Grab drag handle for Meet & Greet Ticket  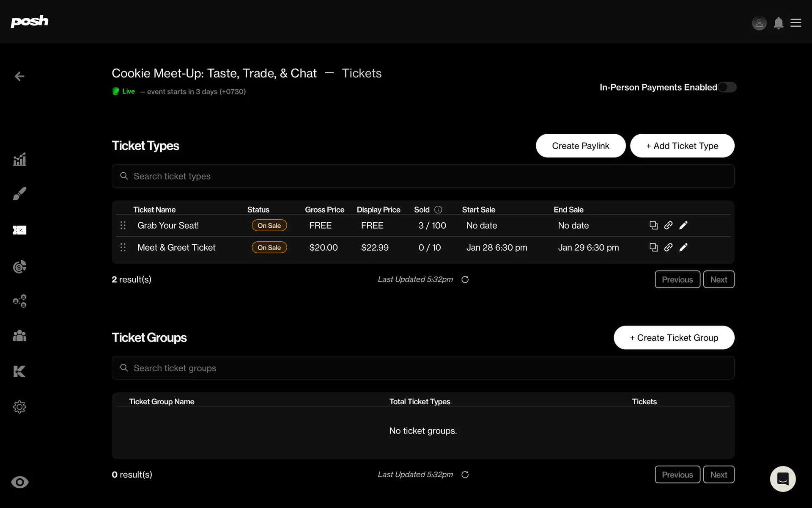pos(123,247)
